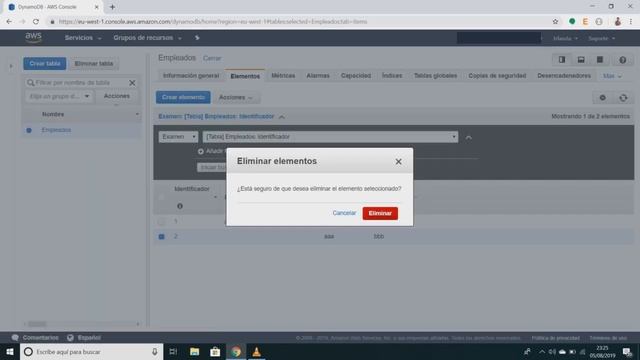Select the Empleados table radio button
640x360 pixels.
29,130
